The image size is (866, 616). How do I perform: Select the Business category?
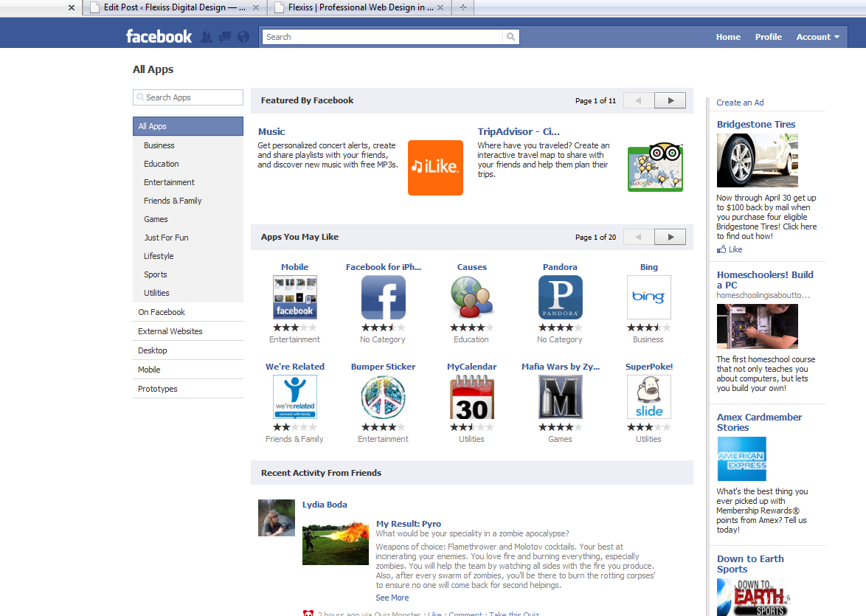coord(159,145)
